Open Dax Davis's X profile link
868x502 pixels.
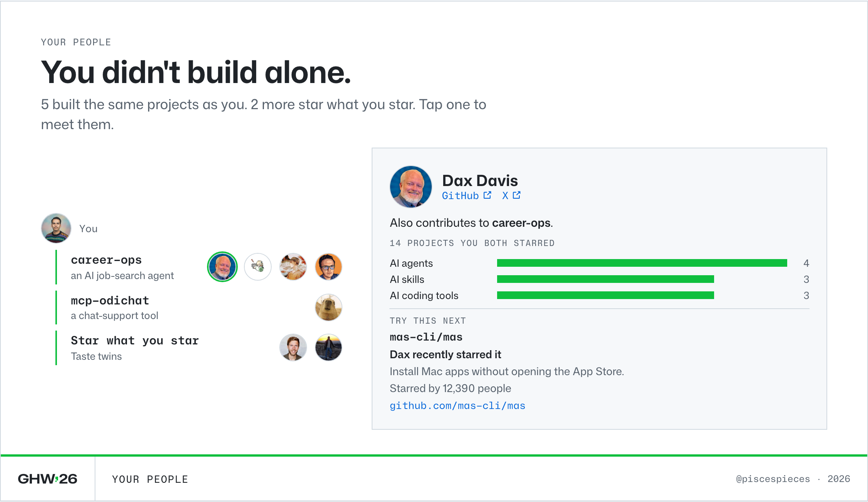pyautogui.click(x=505, y=196)
